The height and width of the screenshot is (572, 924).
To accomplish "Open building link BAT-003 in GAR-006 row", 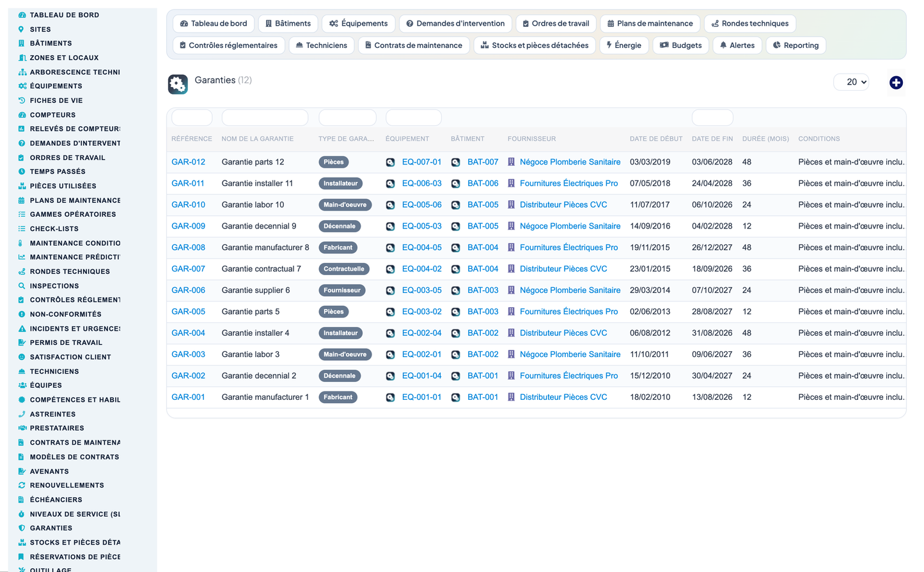I will point(483,290).
